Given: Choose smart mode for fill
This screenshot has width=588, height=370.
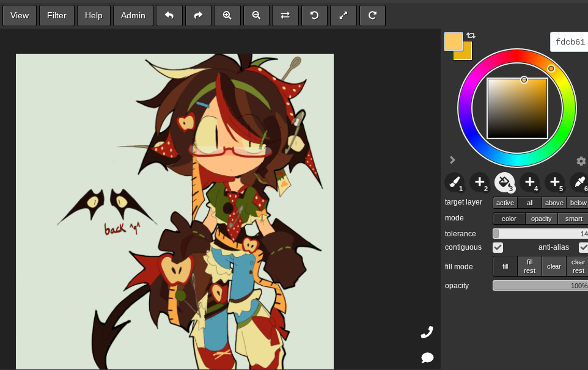Looking at the screenshot, I should pyautogui.click(x=573, y=219).
